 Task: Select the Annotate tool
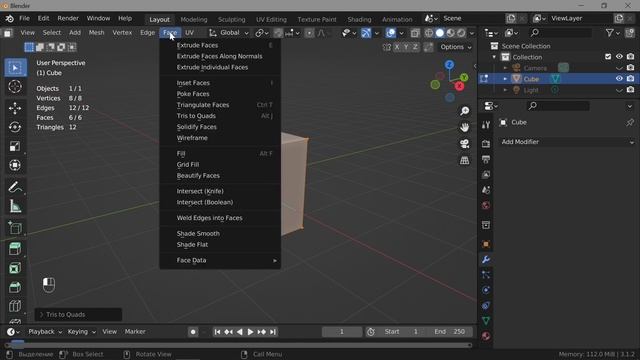pyautogui.click(x=15, y=187)
